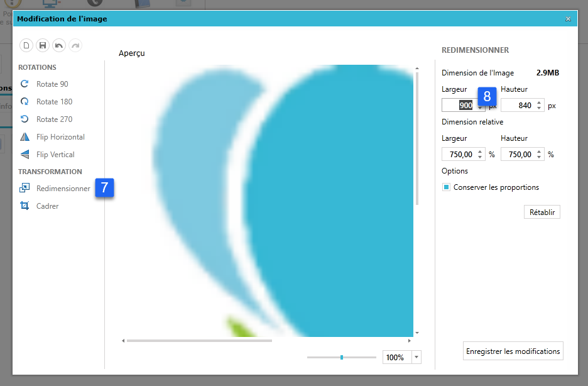Open the Cadrer crop option
588x386 pixels.
click(x=47, y=206)
